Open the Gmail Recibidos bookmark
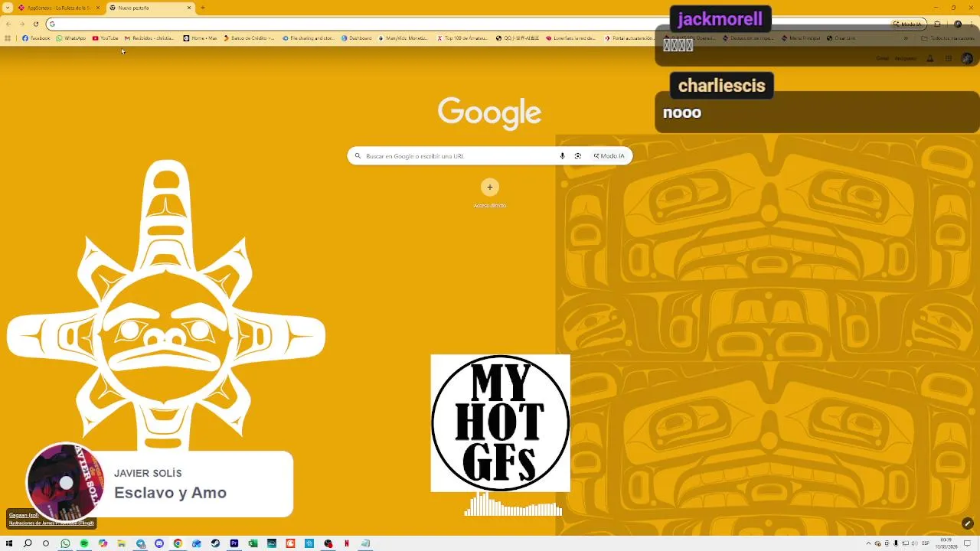This screenshot has width=980, height=551. click(149, 37)
